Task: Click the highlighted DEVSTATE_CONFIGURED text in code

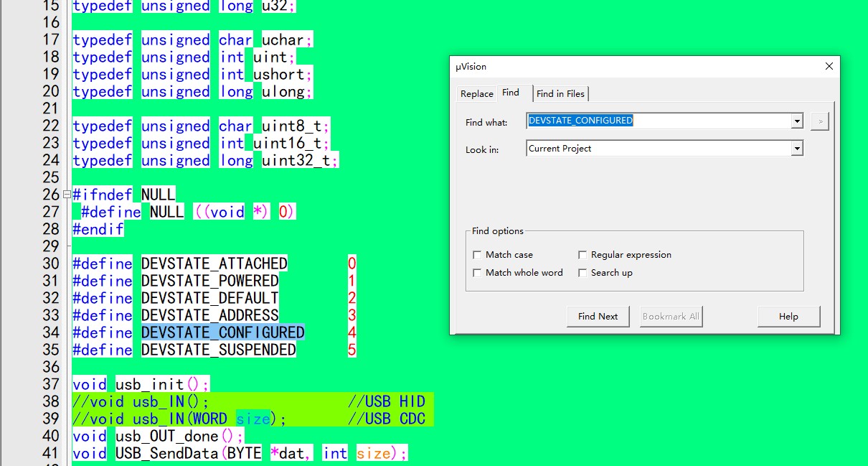Action: (222, 332)
